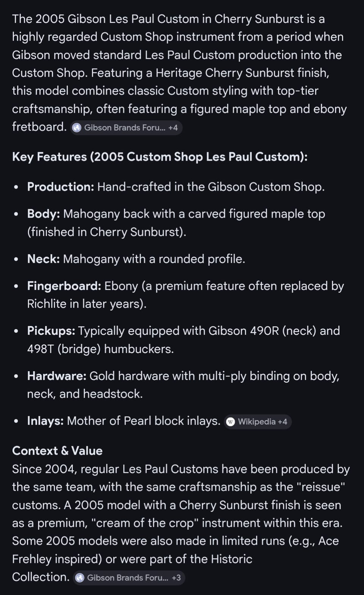Open the Wikipedia source link
The image size is (364, 595).
257,422
